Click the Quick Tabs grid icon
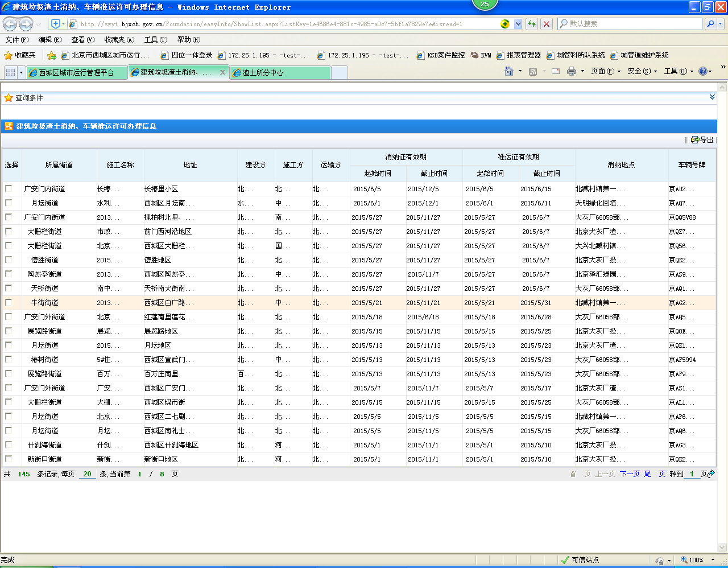 coord(10,72)
